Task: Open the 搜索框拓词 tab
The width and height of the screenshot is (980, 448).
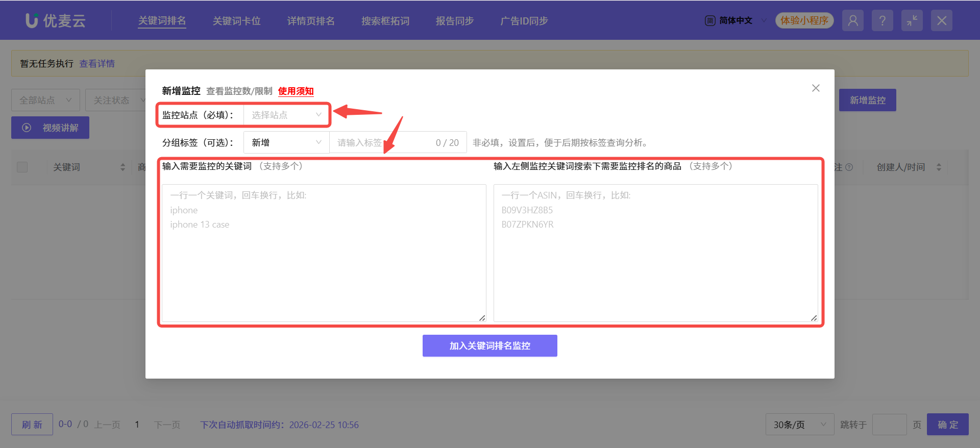Action: 385,20
